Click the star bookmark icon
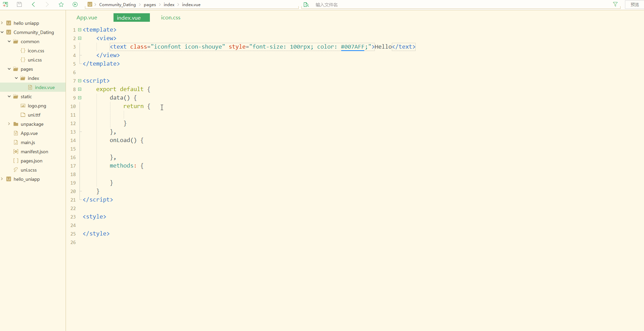The width and height of the screenshot is (644, 331). (x=61, y=4)
